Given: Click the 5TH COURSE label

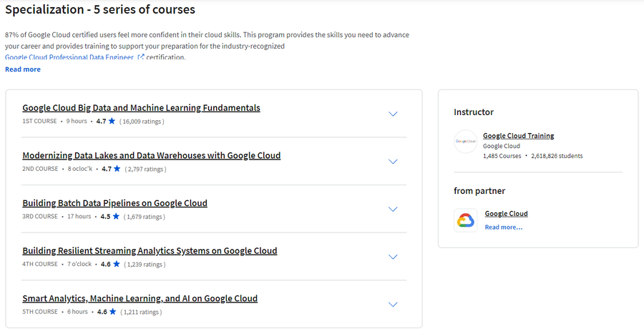Looking at the screenshot, I should pyautogui.click(x=40, y=311).
